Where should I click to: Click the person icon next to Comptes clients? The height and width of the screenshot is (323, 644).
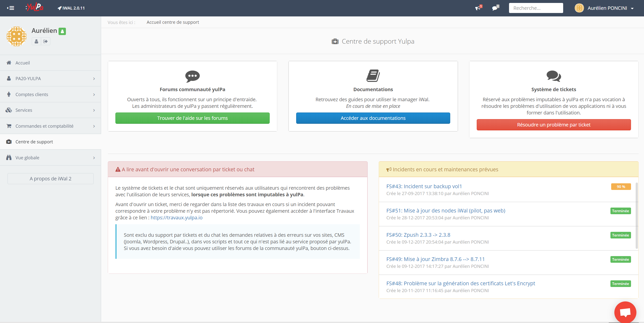tap(9, 94)
